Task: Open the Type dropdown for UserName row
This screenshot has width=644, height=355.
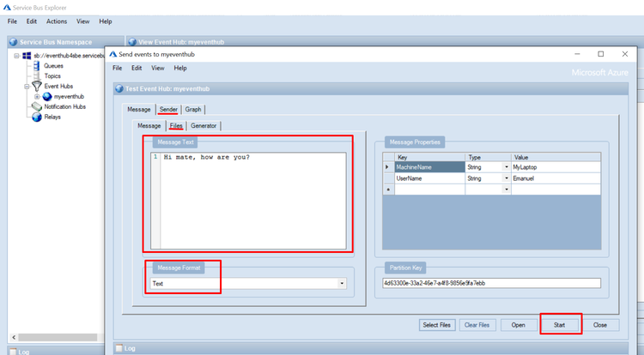Action: pyautogui.click(x=507, y=178)
